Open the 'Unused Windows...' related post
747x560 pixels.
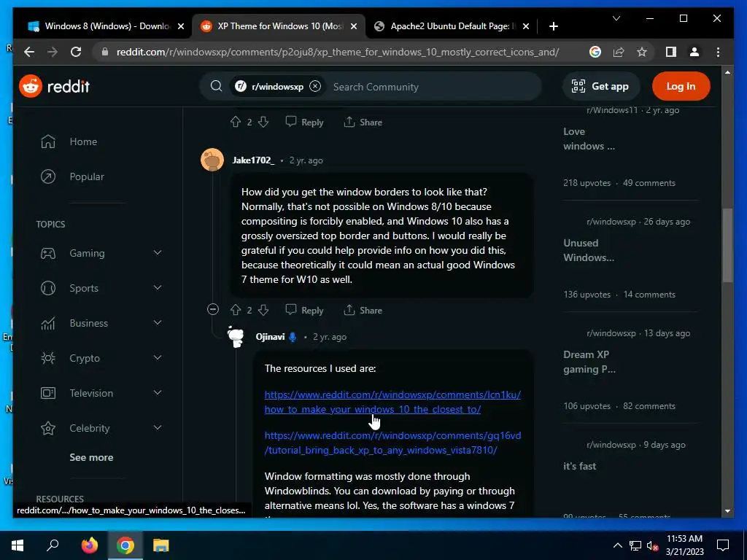pyautogui.click(x=589, y=250)
